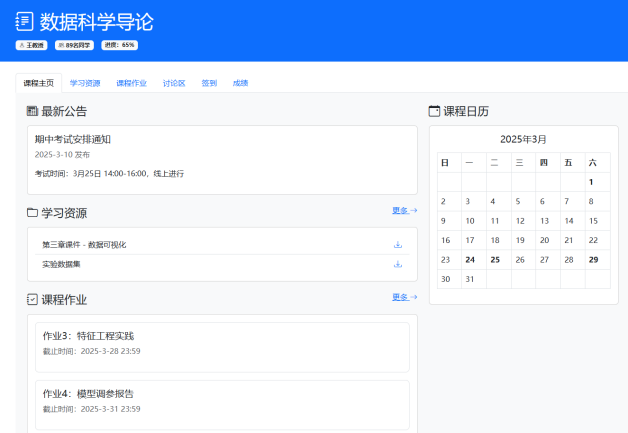Click the 2025-3-10 发布 date text
This screenshot has height=433, width=628.
tap(62, 155)
